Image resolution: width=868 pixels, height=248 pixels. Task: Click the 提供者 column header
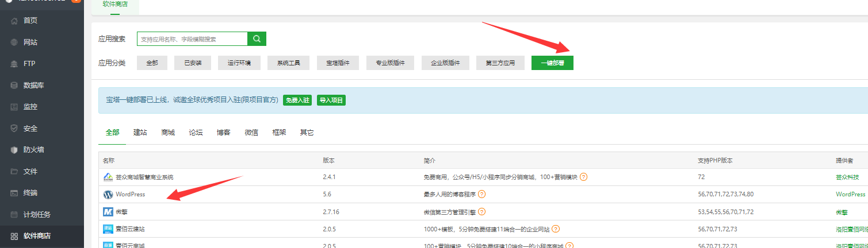coord(844,160)
